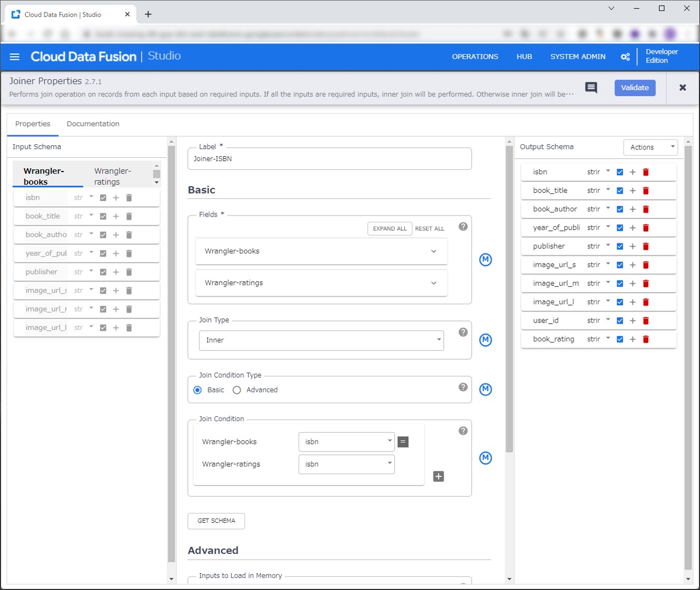Open system settings gear icon
The width and height of the screenshot is (700, 590).
tap(625, 57)
